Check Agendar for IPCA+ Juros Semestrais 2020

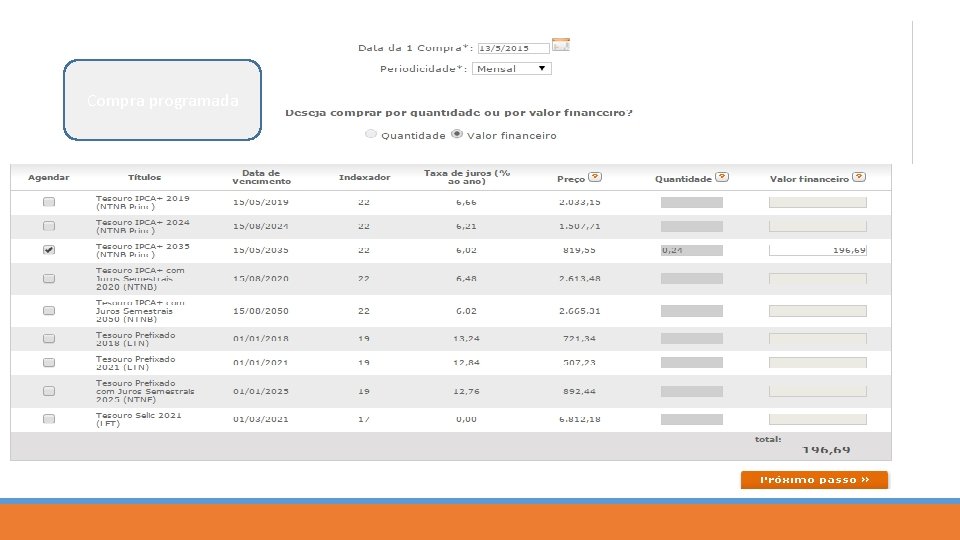[x=49, y=279]
